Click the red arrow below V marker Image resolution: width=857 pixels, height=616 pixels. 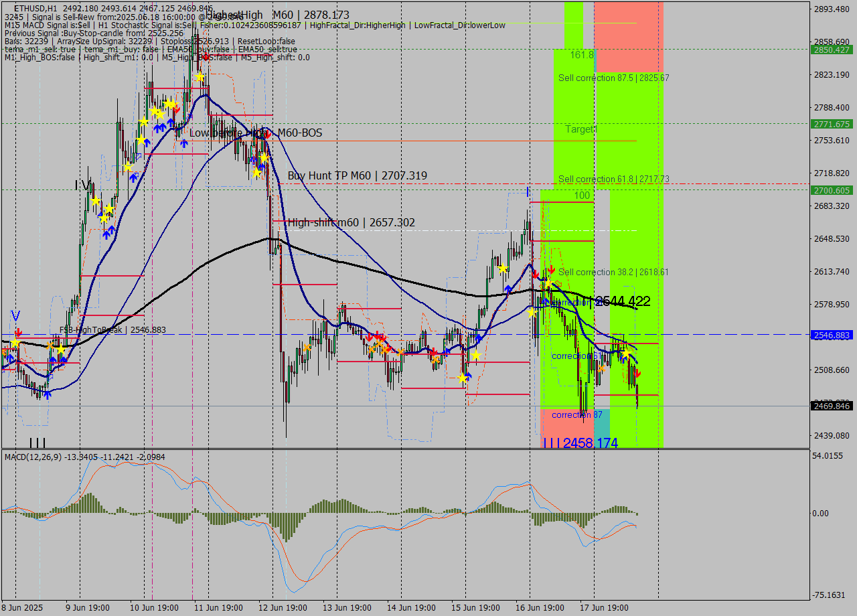(x=18, y=332)
